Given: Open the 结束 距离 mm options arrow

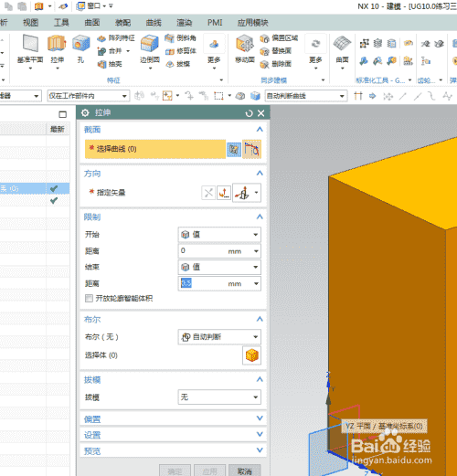Looking at the screenshot, I should 256,283.
